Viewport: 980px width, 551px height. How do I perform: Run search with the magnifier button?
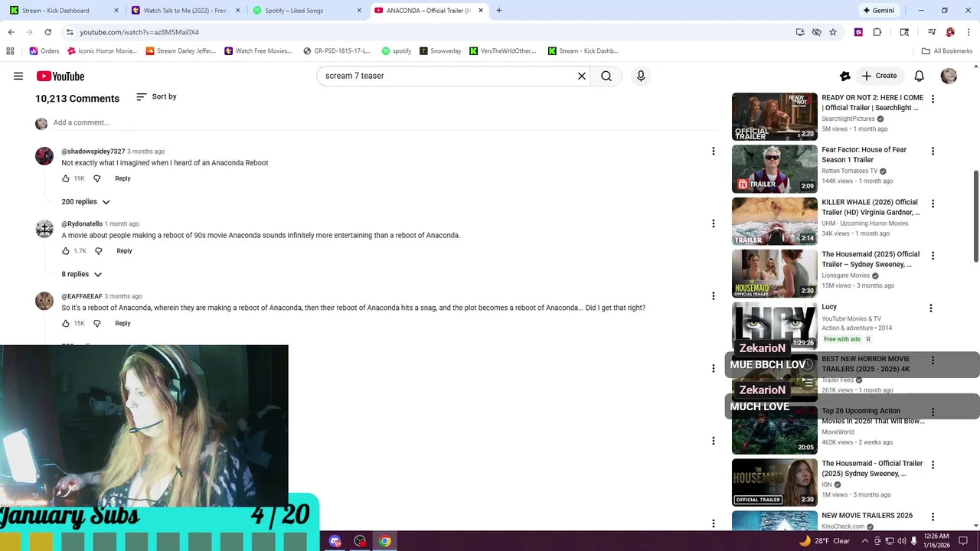pyautogui.click(x=606, y=76)
